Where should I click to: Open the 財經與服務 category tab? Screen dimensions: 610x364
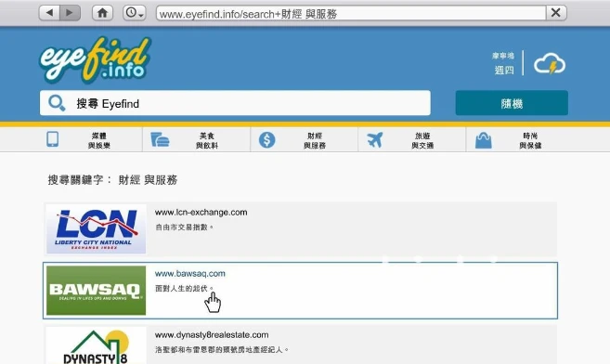(305, 140)
